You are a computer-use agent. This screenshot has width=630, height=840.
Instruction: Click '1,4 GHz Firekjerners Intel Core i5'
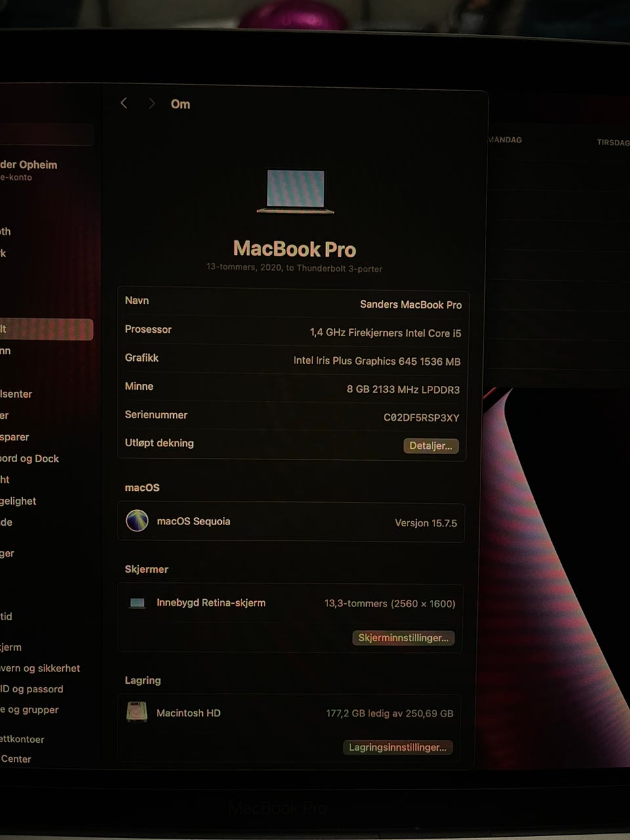[385, 333]
